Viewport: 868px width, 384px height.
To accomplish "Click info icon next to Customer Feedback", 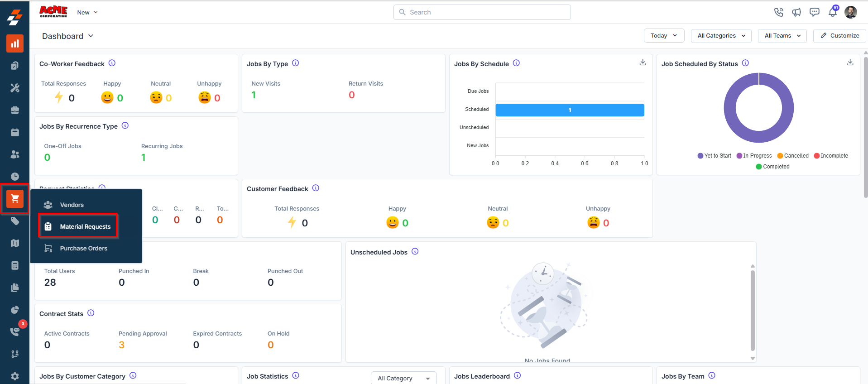I will point(316,188).
